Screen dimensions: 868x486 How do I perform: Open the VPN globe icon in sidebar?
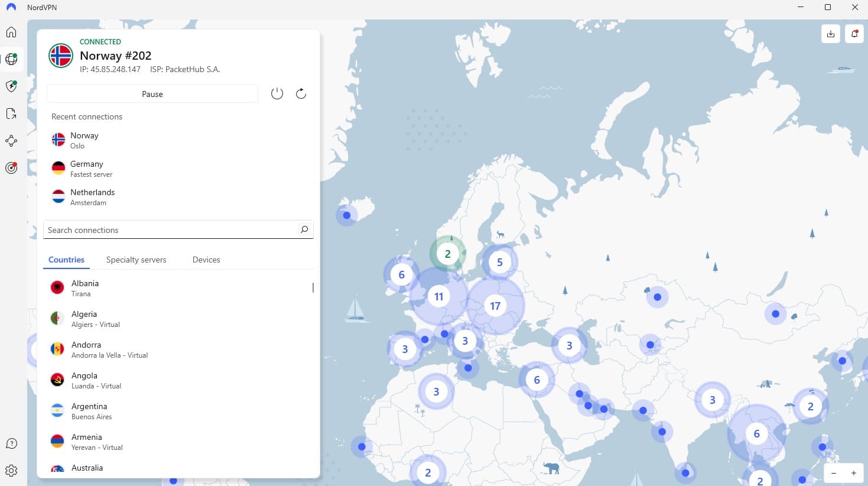pos(11,59)
